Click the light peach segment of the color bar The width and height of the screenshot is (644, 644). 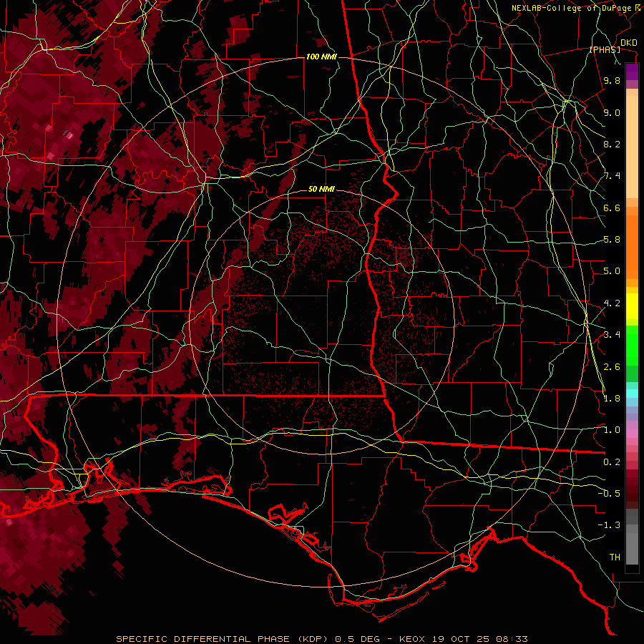click(x=632, y=147)
